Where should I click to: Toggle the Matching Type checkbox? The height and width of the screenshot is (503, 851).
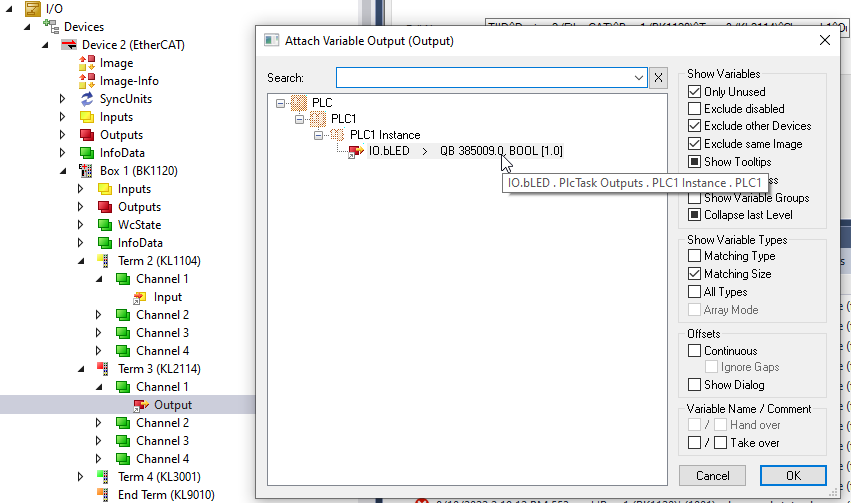[695, 256]
